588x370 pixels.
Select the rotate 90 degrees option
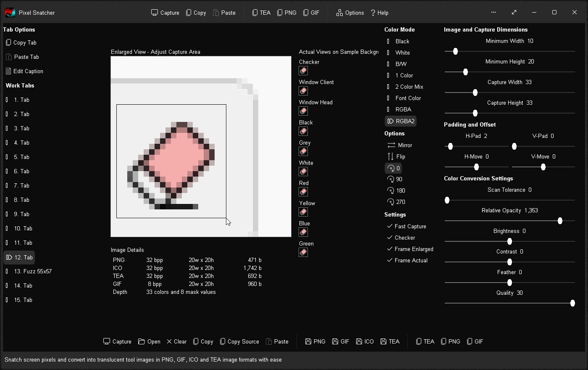click(394, 179)
